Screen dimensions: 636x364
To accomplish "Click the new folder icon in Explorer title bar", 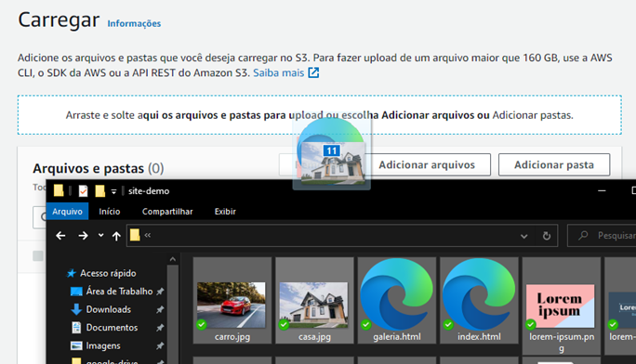I will tap(99, 190).
